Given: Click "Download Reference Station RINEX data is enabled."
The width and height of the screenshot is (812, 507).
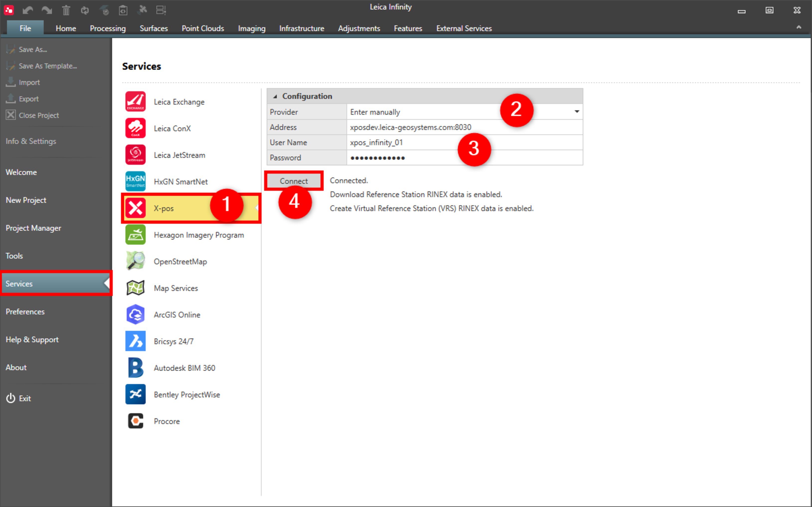Looking at the screenshot, I should tap(416, 194).
